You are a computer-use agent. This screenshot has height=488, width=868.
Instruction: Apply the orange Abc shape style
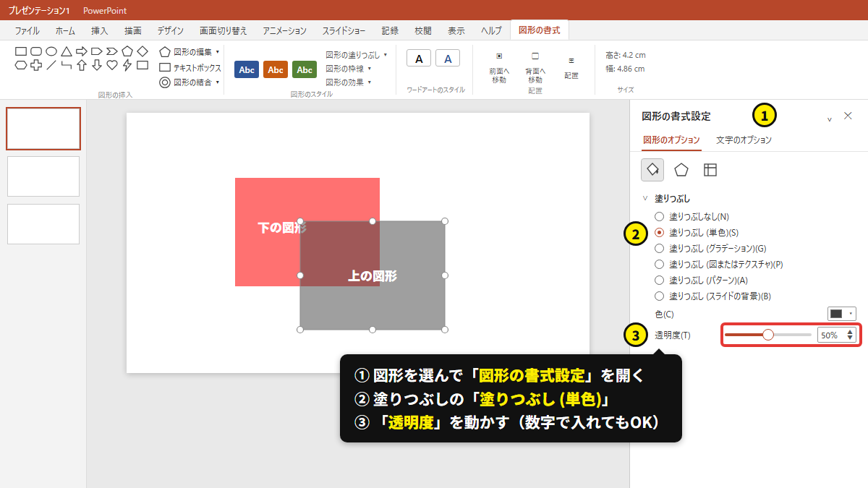click(x=276, y=69)
